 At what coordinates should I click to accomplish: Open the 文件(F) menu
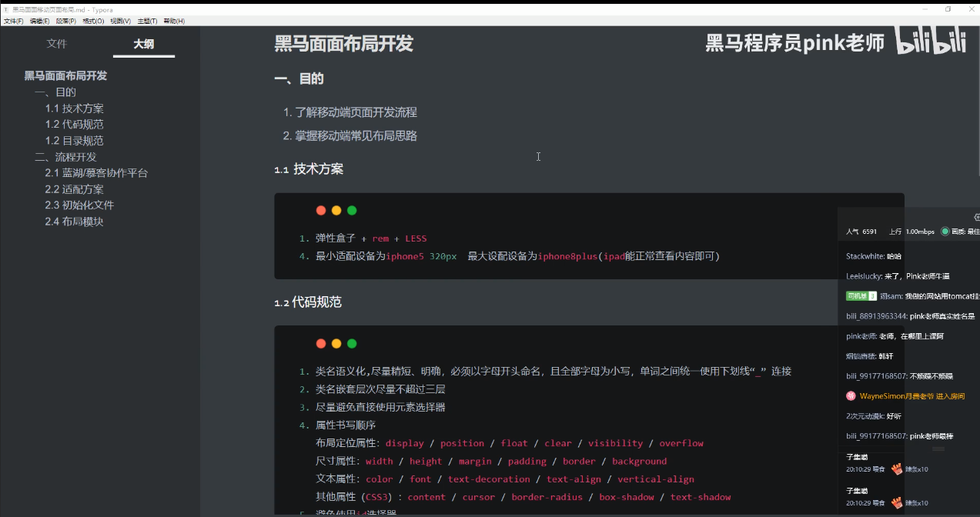click(13, 21)
